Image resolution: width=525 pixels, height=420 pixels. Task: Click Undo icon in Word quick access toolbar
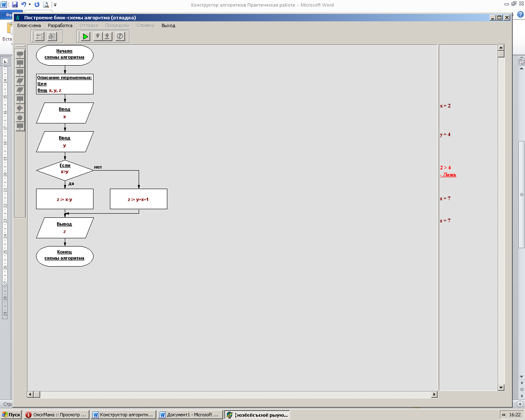click(x=24, y=5)
